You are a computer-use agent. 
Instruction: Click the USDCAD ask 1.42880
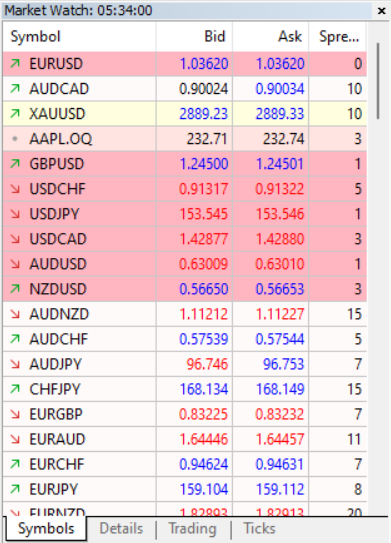click(280, 239)
